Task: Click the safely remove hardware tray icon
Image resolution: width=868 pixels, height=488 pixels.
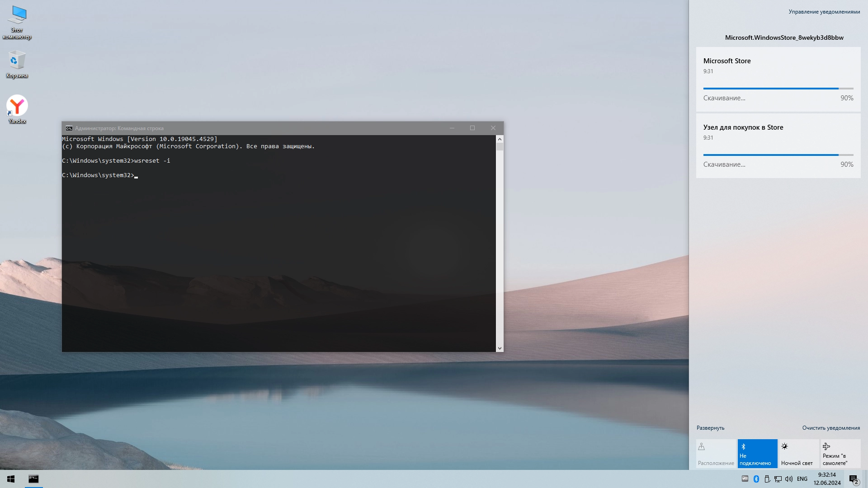Action: (x=767, y=479)
